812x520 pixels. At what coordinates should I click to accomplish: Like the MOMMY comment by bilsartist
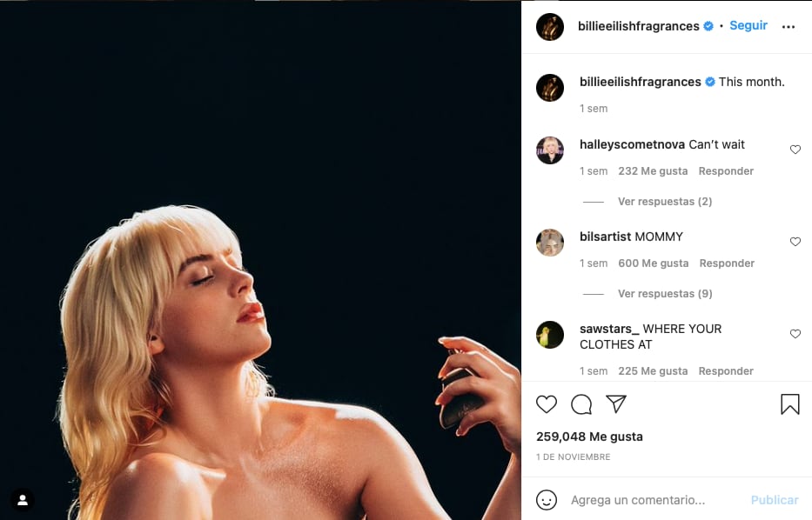[795, 241]
